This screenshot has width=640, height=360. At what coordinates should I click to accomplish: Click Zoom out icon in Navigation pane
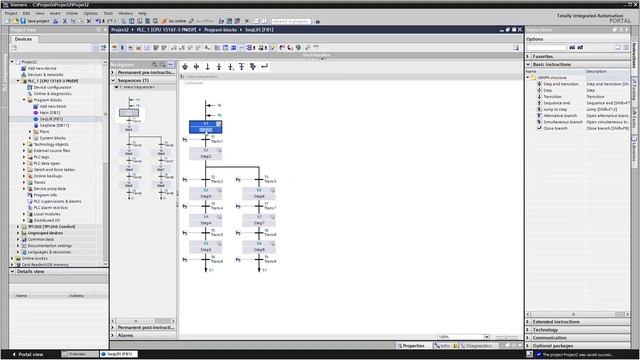[x=162, y=64]
